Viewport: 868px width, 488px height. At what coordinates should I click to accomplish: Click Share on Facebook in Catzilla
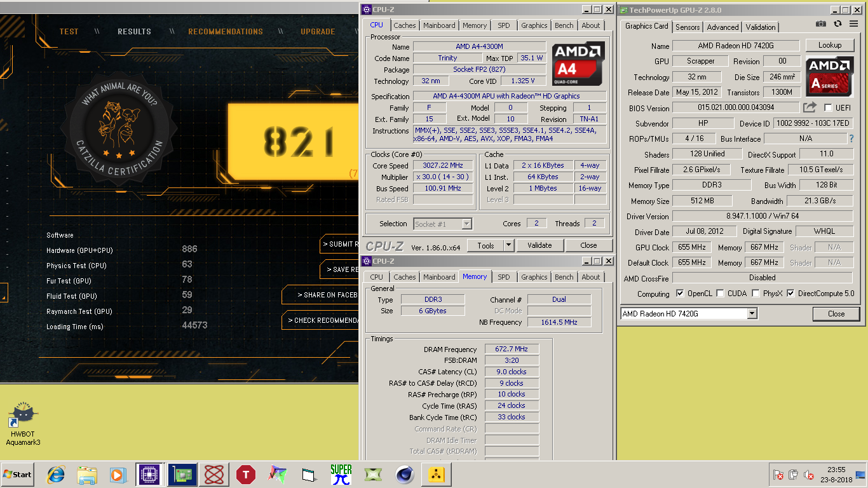point(321,295)
